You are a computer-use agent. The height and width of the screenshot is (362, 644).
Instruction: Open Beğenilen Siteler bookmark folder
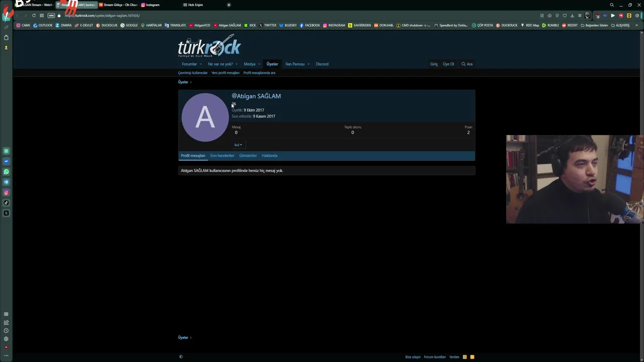click(594, 25)
